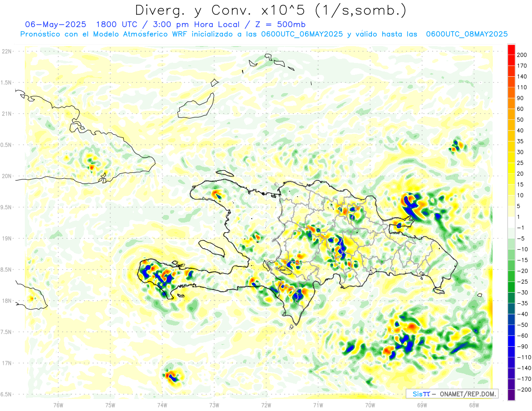Click the top red color scale segment above 200

point(511,49)
